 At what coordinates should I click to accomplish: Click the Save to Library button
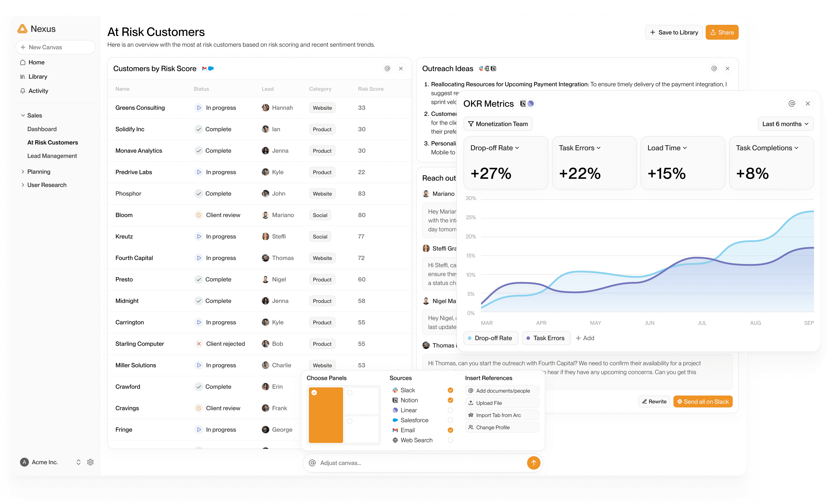tap(674, 32)
